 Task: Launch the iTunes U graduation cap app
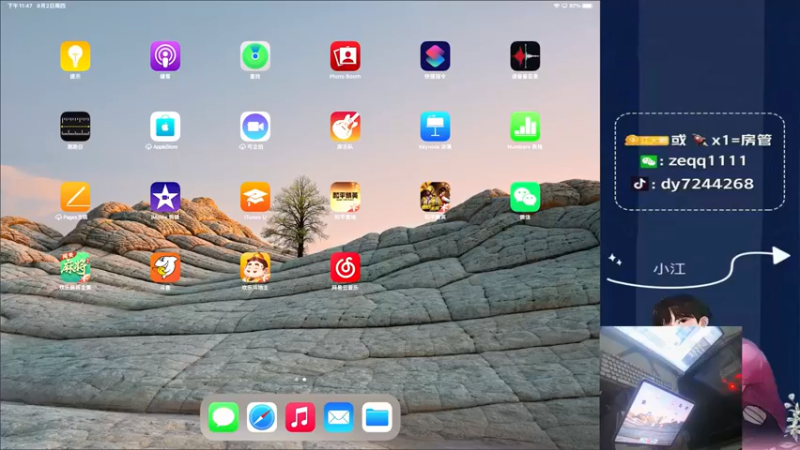[x=255, y=197]
